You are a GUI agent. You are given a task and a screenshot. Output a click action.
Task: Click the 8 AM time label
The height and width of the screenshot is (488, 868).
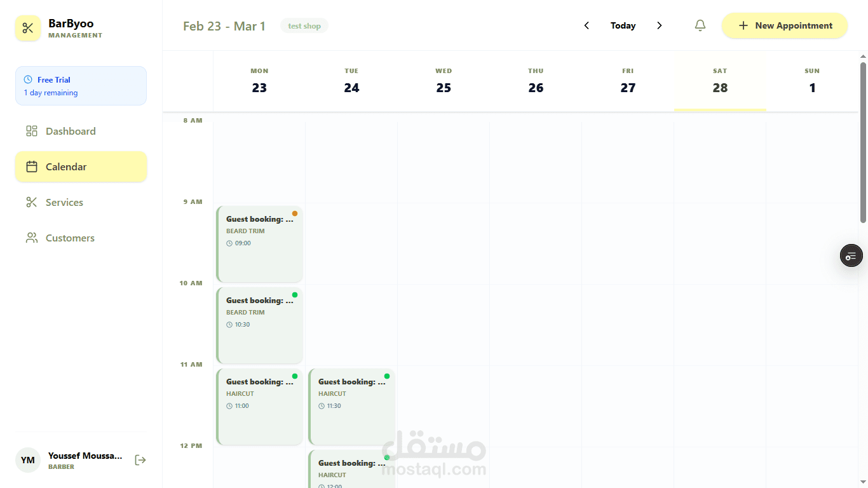(x=193, y=120)
